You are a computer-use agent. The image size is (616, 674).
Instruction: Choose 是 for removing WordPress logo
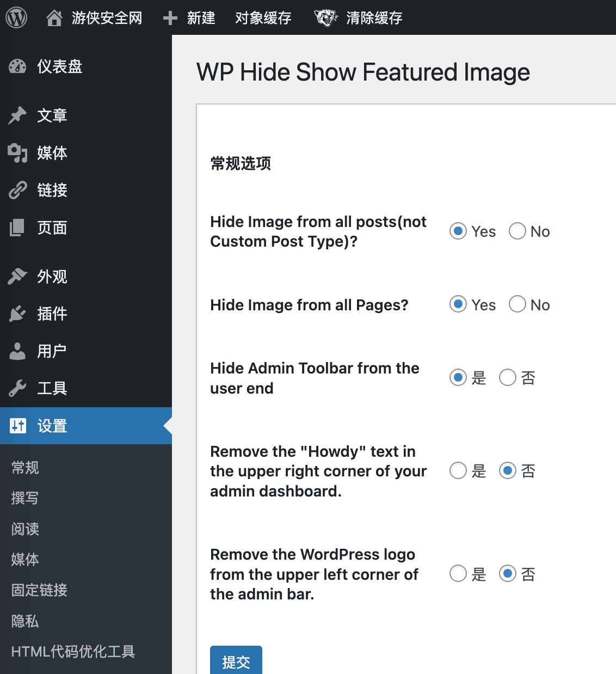coord(458,574)
